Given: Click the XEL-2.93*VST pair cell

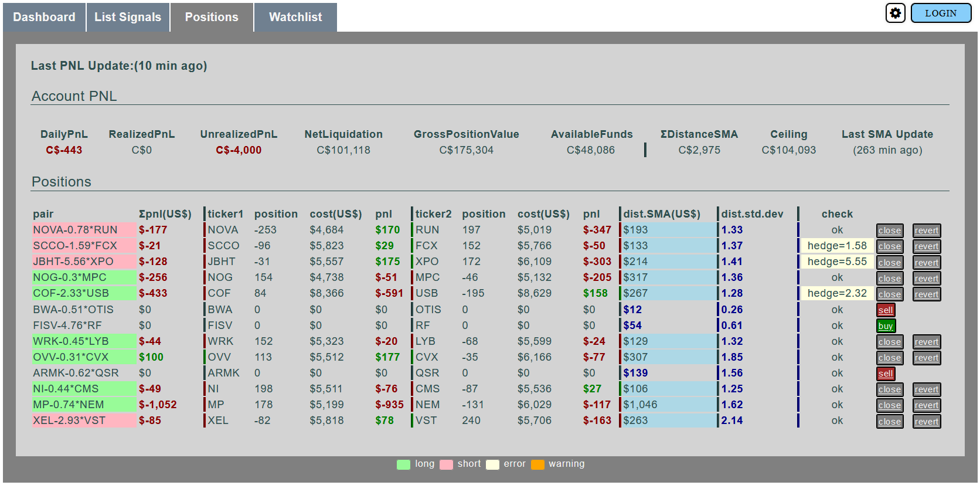Looking at the screenshot, I should coord(84,420).
